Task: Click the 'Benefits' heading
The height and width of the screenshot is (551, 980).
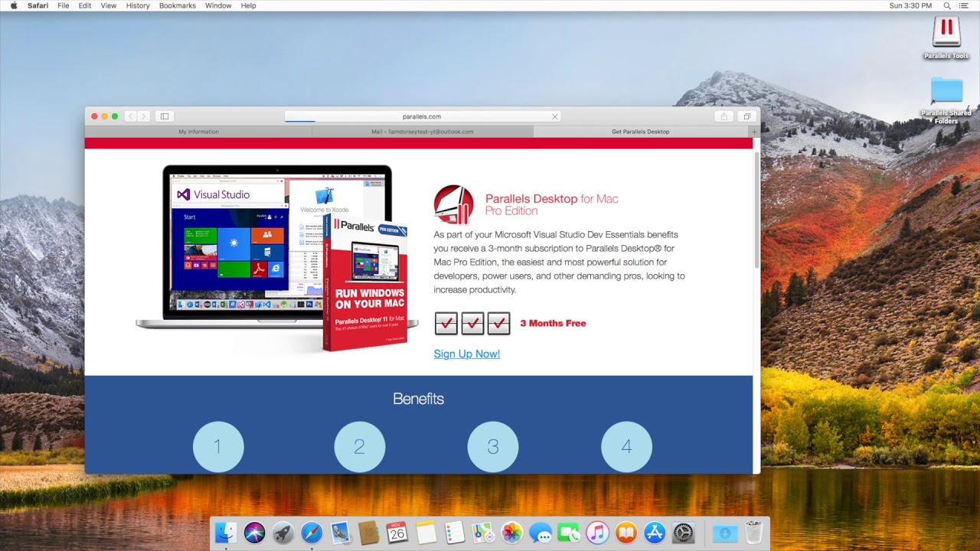Action: tap(418, 399)
